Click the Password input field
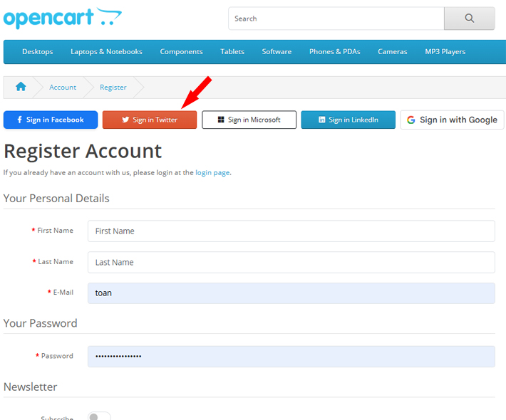 tap(291, 356)
